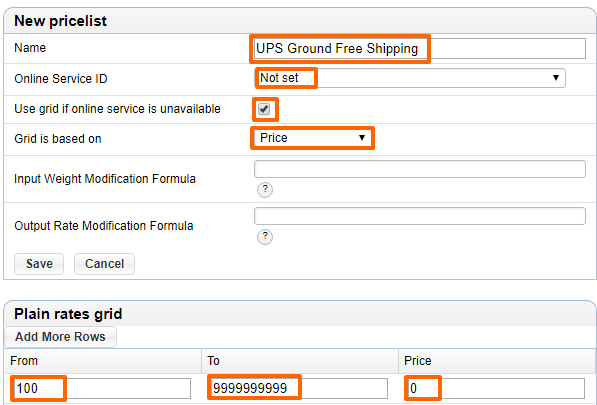This screenshot has height=405, width=597.
Task: Click the Plain rates grid panel heading
Action: 68,314
